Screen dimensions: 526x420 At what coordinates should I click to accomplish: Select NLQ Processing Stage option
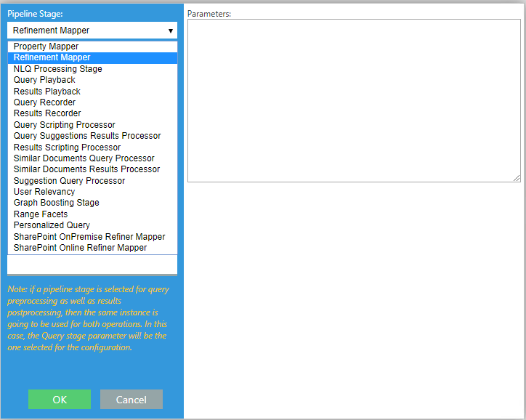point(58,69)
